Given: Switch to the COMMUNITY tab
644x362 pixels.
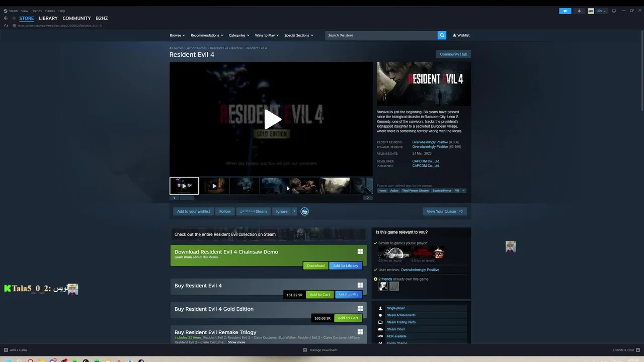Looking at the screenshot, I should [76, 18].
